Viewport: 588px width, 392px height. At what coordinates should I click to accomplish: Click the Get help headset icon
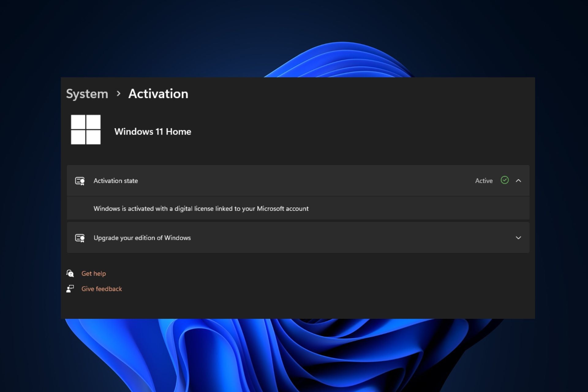pyautogui.click(x=70, y=273)
